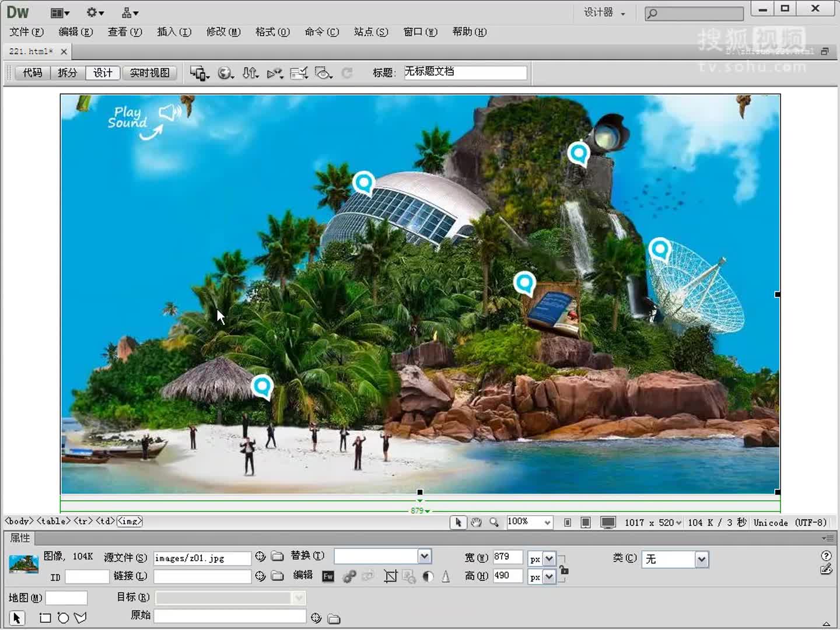Screen dimensions: 840x630
Task: Choose the tablet size window icon
Action: 586,523
